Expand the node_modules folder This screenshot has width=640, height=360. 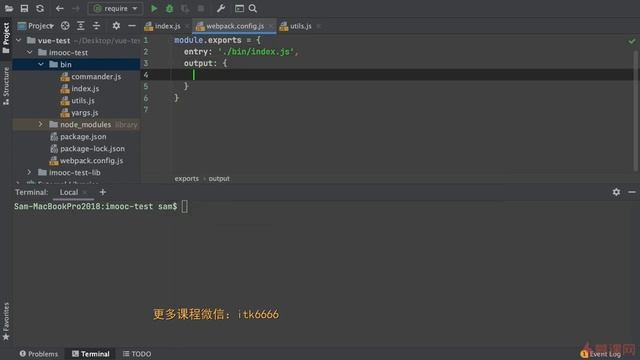point(40,124)
